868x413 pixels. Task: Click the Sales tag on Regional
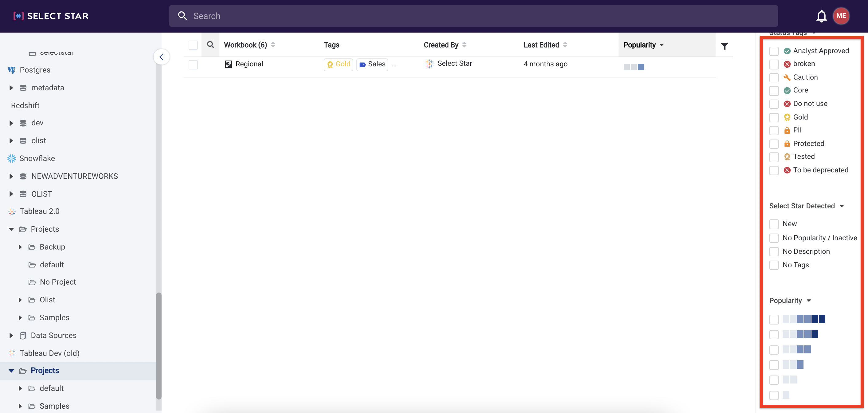point(372,65)
